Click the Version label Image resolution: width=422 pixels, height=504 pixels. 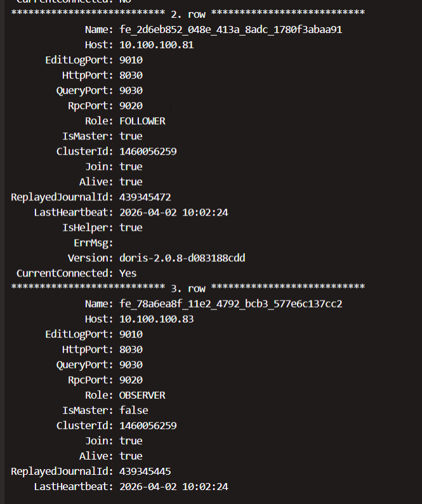pyautogui.click(x=91, y=258)
